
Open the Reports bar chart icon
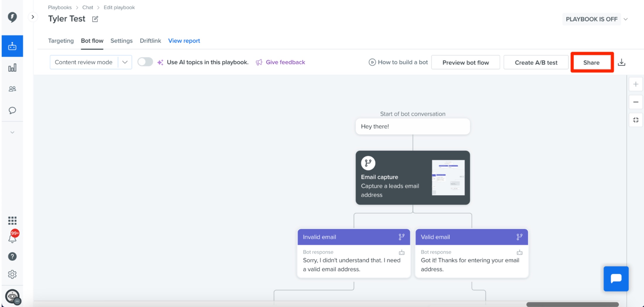coord(12,68)
